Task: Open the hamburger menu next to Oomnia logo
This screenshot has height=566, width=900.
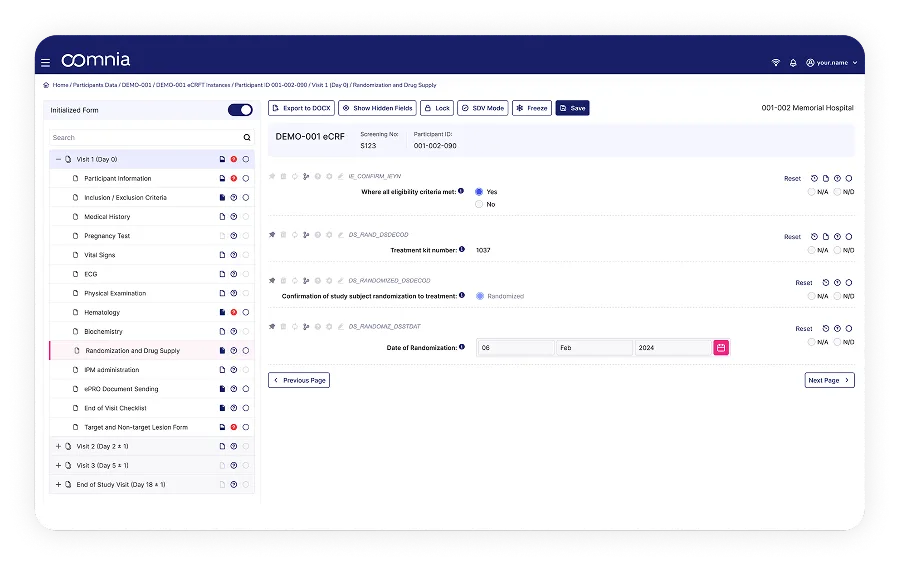Action: [46, 62]
